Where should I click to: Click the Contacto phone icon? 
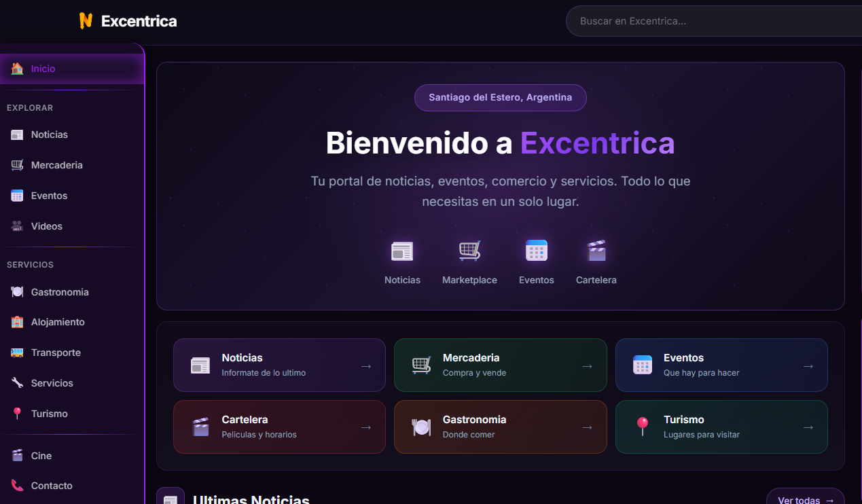tap(16, 486)
